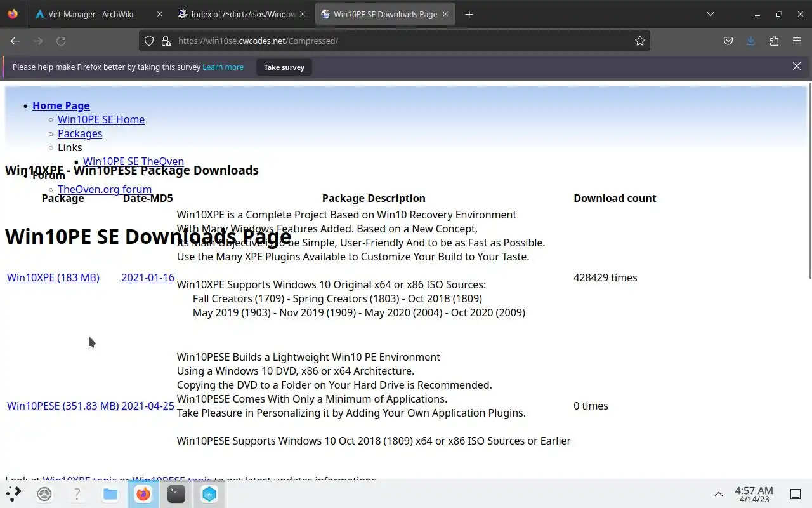
Task: Click the Download count column header
Action: click(615, 198)
